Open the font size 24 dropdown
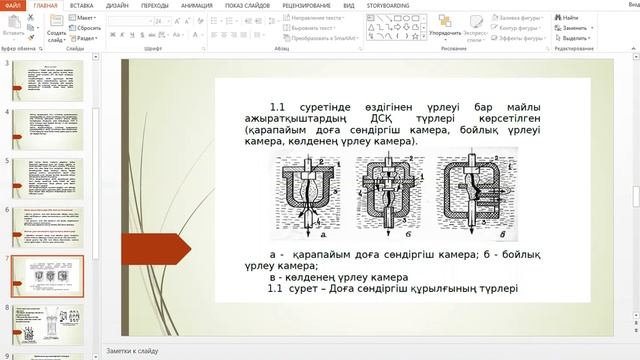The height and width of the screenshot is (360, 640). [x=169, y=21]
